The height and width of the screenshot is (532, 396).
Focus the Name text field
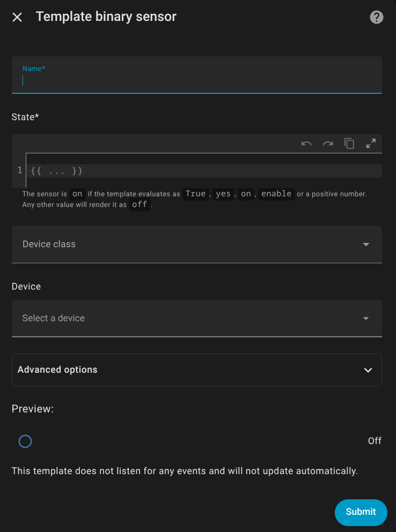click(196, 80)
